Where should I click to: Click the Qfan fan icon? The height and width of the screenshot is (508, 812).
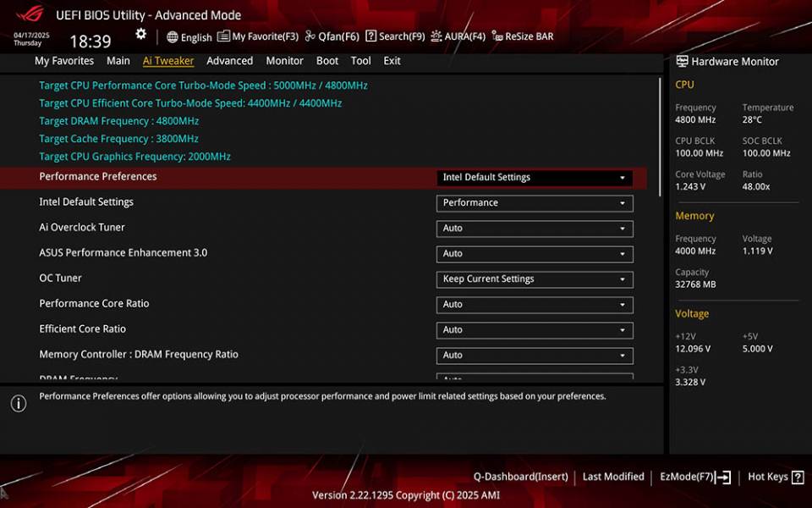click(310, 36)
